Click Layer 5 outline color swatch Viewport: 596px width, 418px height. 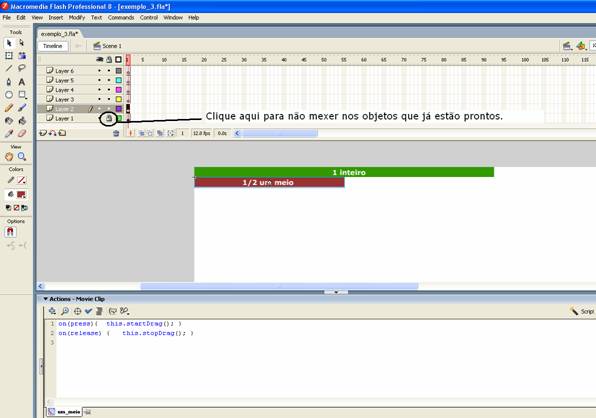click(x=119, y=80)
